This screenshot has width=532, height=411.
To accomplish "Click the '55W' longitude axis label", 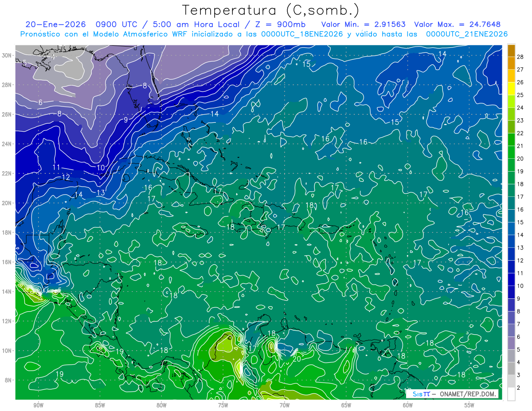I will [469, 406].
